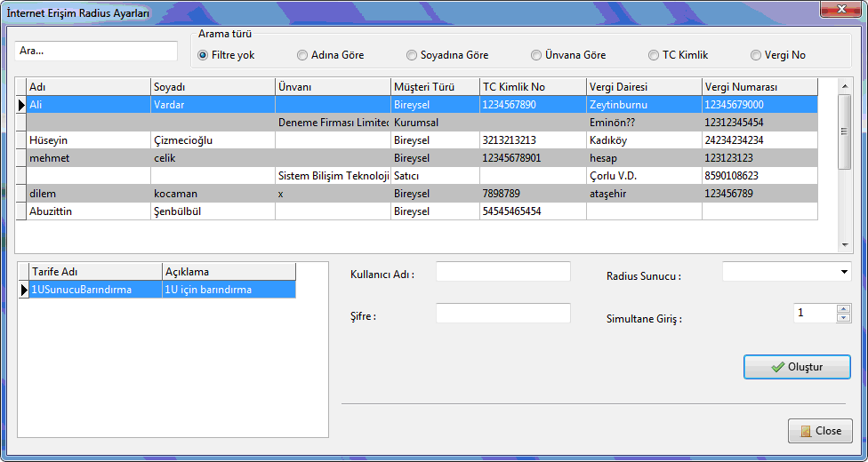
Task: Click the Müşteri Türü column header
Action: pyautogui.click(x=435, y=87)
